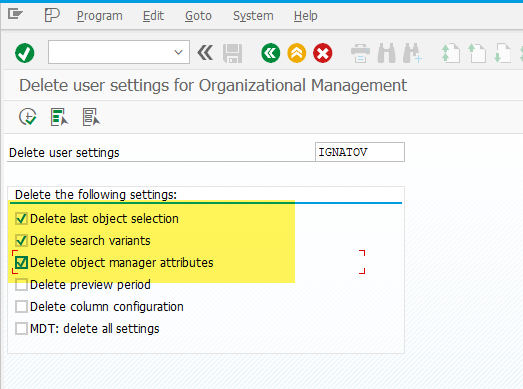The width and height of the screenshot is (523, 389).
Task: Open the Goto menu
Action: (x=198, y=16)
